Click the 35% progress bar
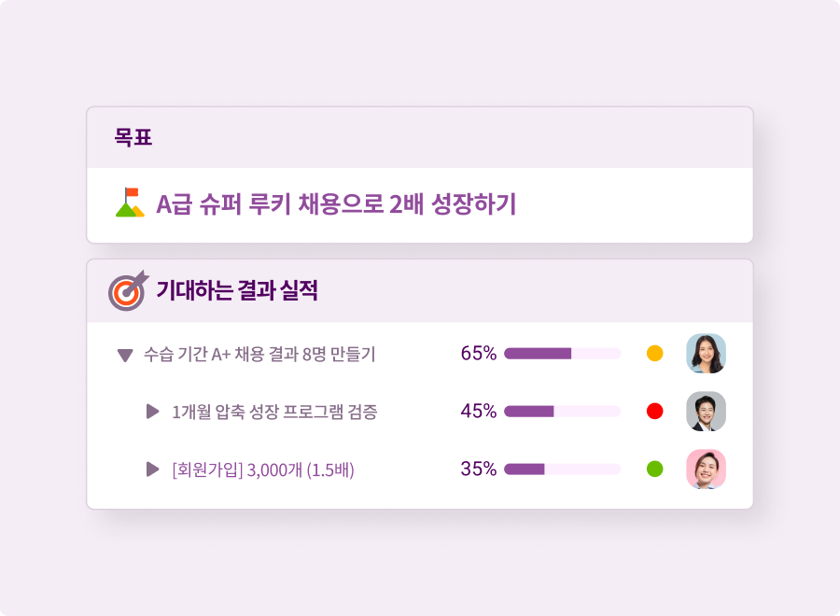This screenshot has height=616, width=840. pos(562,469)
